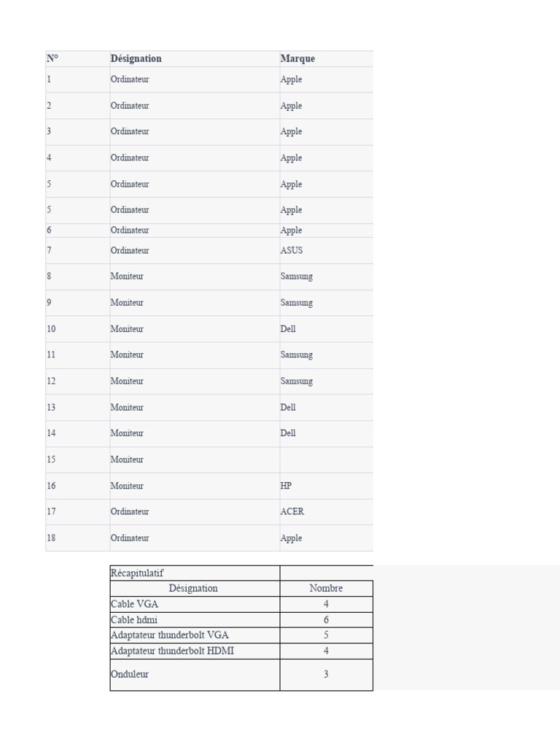Image resolution: width=560 pixels, height=747 pixels.
Task: Click the Onduleur row label
Action: point(129,674)
